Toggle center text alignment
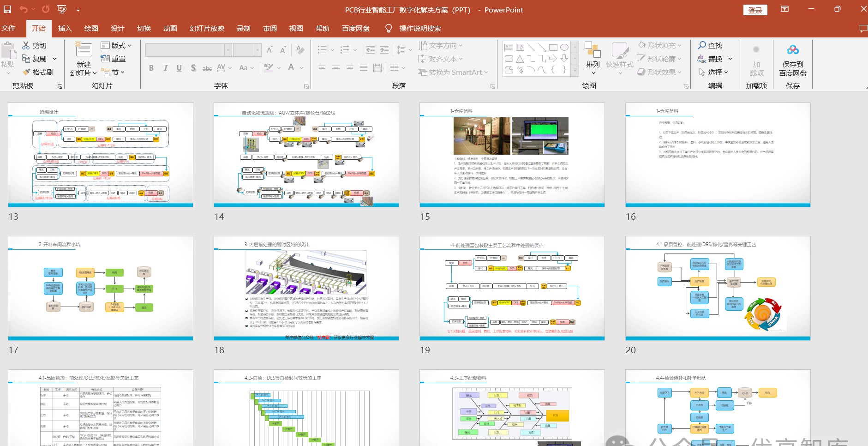868x446 pixels. click(x=336, y=68)
